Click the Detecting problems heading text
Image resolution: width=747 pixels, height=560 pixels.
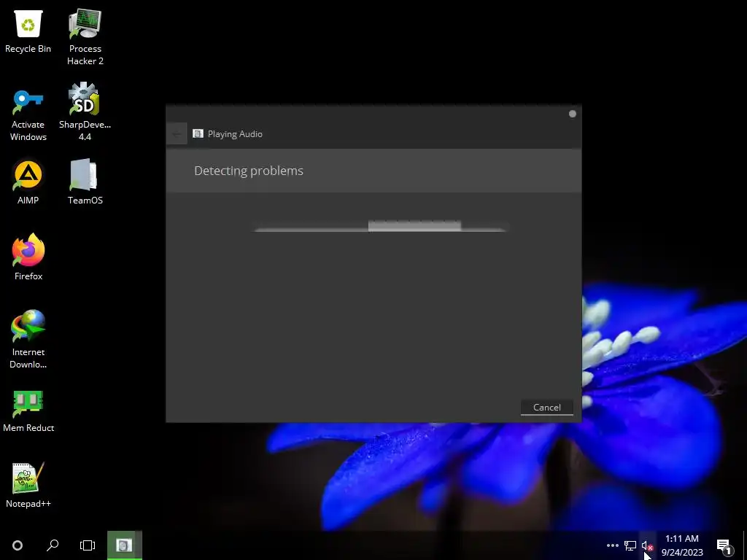[x=248, y=171]
